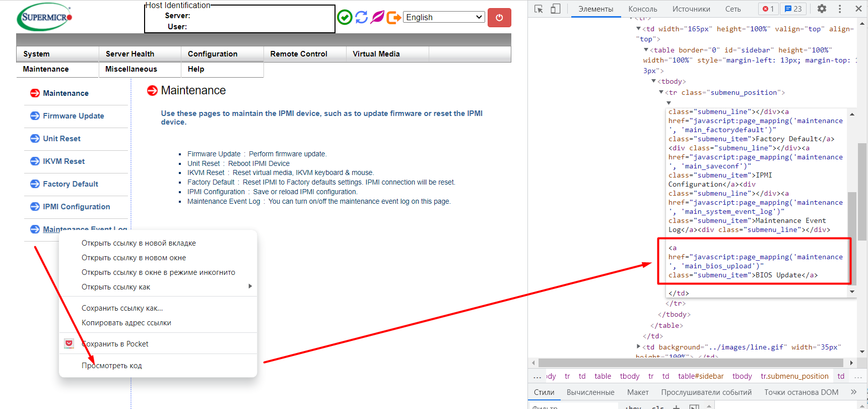Open DevTools settings gear
868x409 pixels.
tap(822, 9)
